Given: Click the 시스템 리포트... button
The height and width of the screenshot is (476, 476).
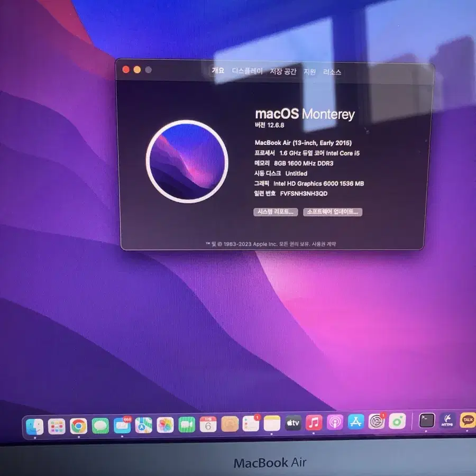Looking at the screenshot, I should [x=276, y=212].
